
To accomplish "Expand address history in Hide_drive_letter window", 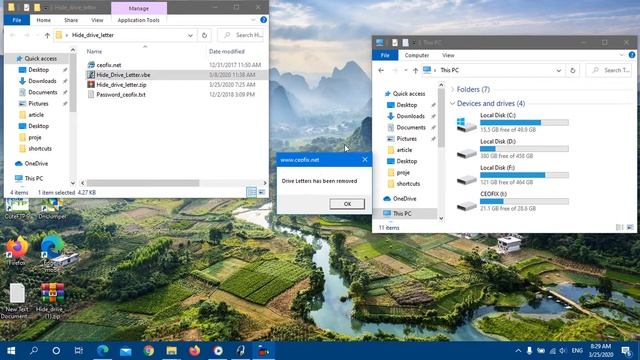I will (x=190, y=36).
